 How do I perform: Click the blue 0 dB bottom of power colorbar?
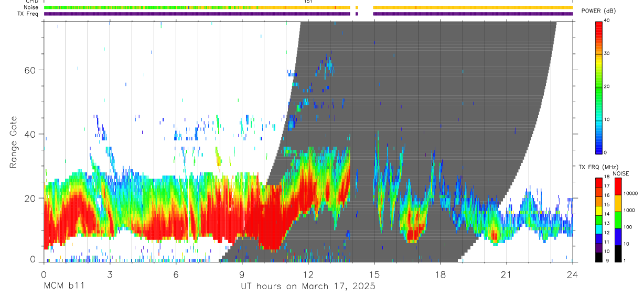(x=599, y=150)
